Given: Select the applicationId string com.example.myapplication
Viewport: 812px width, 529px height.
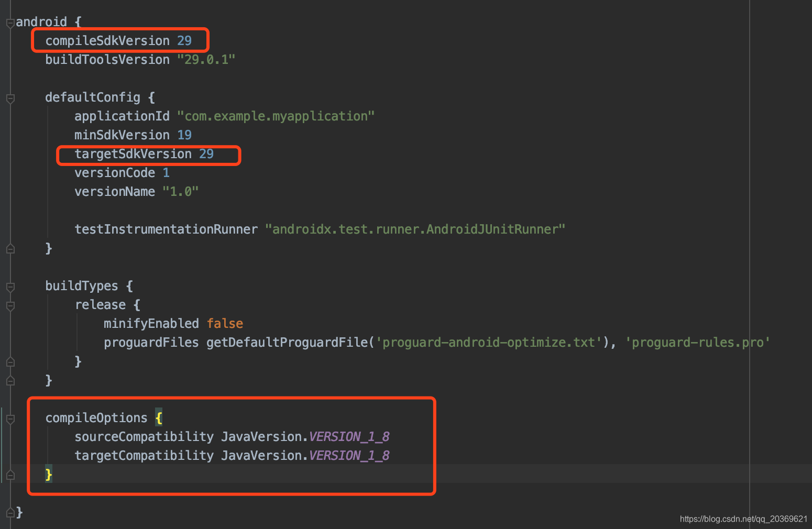Looking at the screenshot, I should [x=276, y=116].
